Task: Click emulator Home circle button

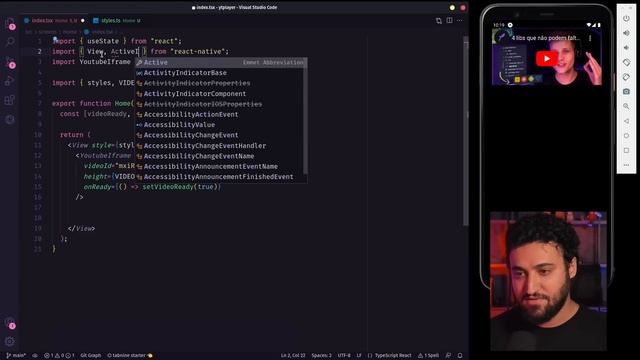Action: point(626,136)
